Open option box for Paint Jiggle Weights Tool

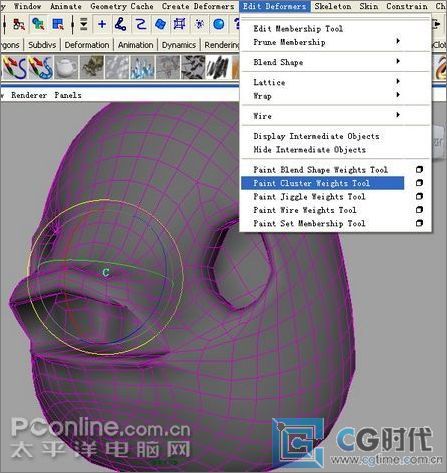(419, 196)
